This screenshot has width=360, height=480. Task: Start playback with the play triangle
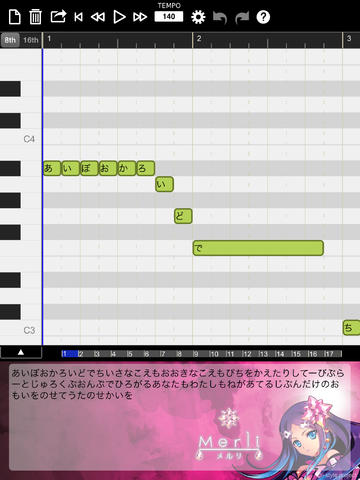119,17
